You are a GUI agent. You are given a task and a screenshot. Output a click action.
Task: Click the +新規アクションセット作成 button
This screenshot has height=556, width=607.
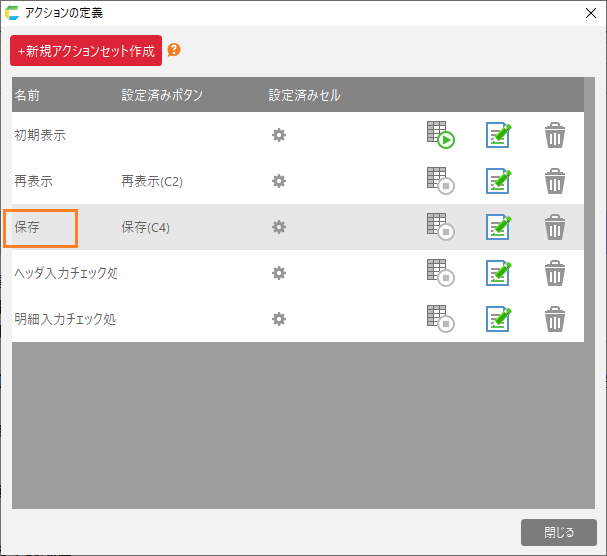click(86, 51)
